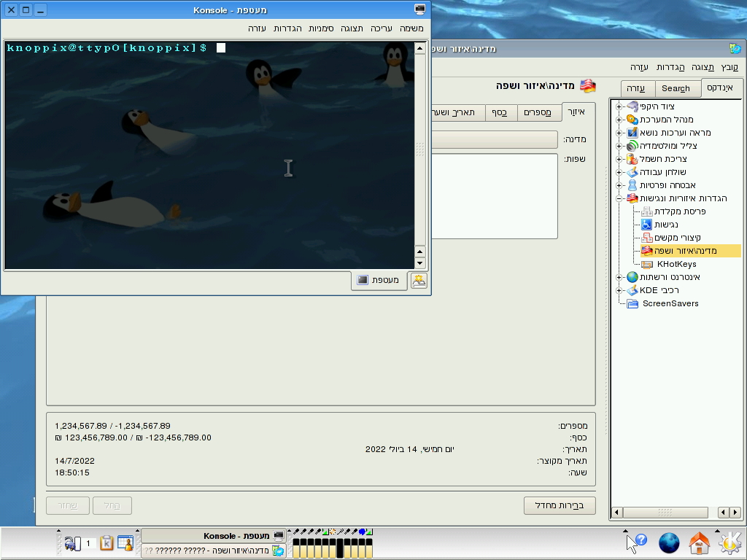Expand the שולחן עבודה tree branch
This screenshot has height=560, width=747.
click(619, 172)
